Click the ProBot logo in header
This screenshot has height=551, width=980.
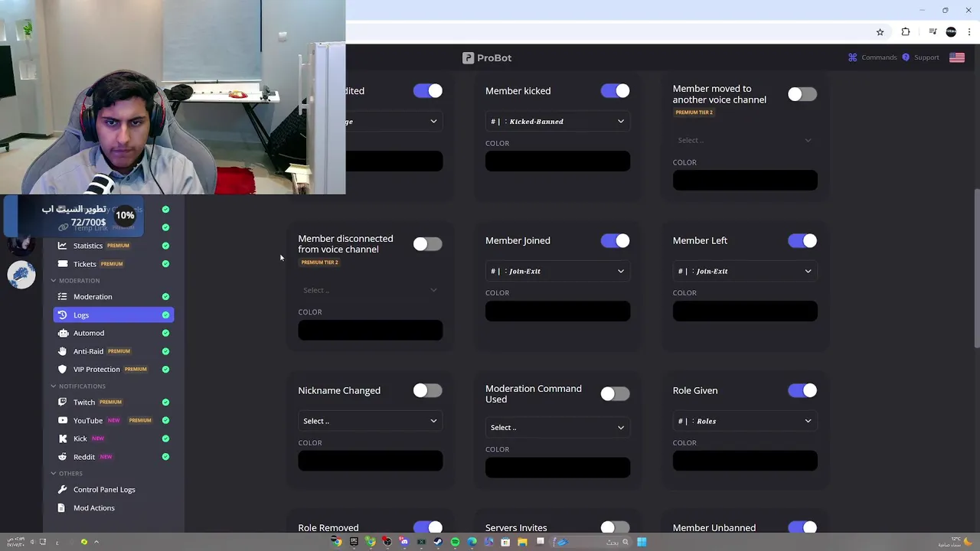[487, 58]
